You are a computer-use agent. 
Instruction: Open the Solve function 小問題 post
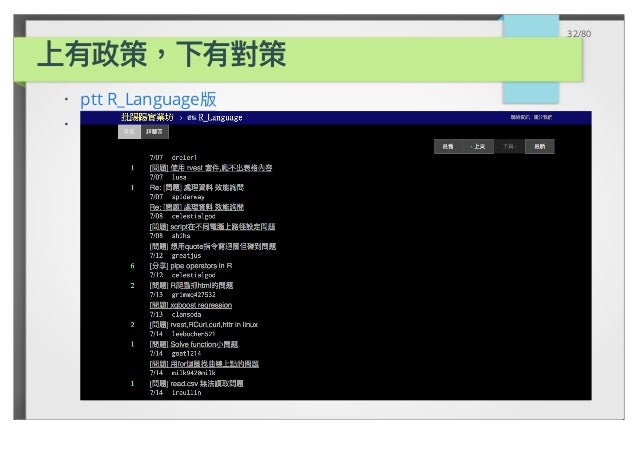point(194,344)
